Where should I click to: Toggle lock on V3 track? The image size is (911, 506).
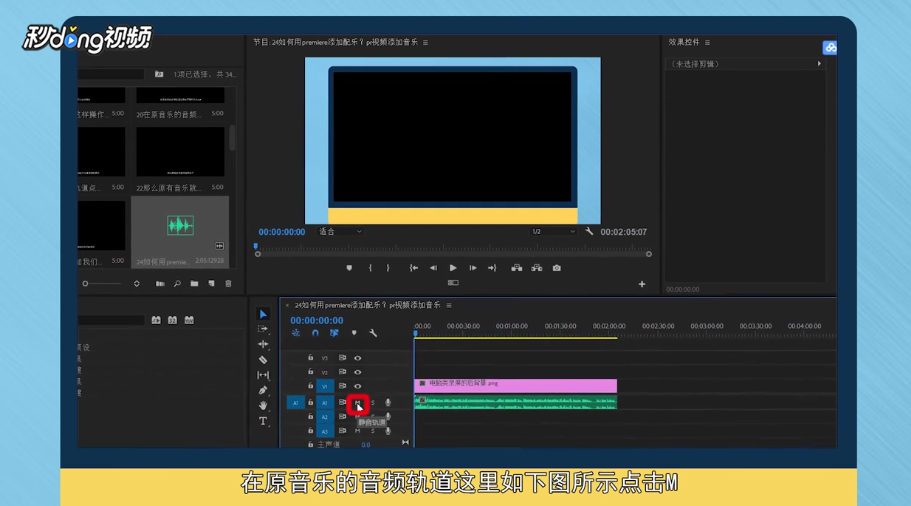tap(310, 358)
